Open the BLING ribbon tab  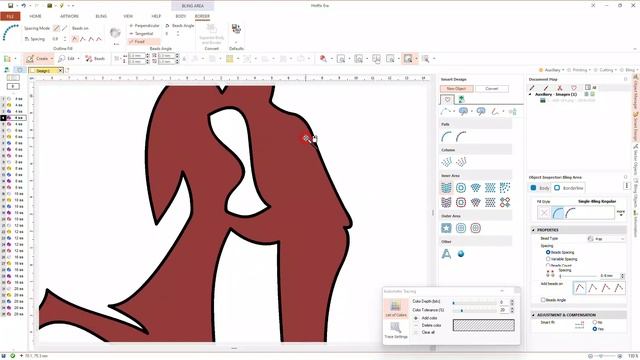(x=101, y=16)
